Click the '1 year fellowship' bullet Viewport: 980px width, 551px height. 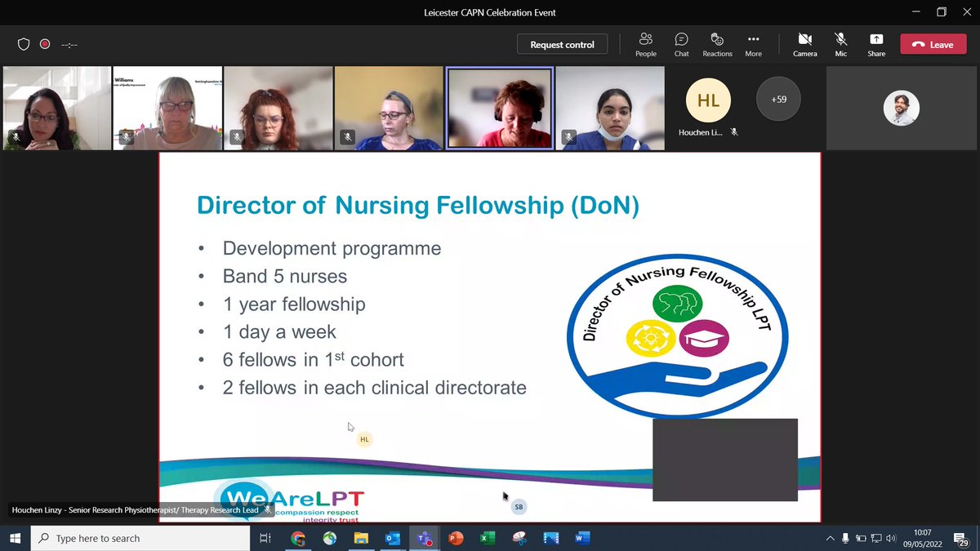pyautogui.click(x=294, y=304)
